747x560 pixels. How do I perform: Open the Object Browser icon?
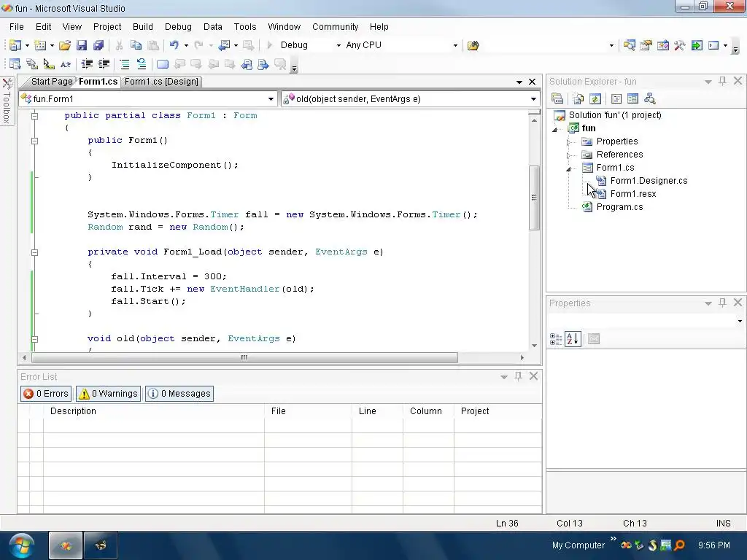click(662, 45)
